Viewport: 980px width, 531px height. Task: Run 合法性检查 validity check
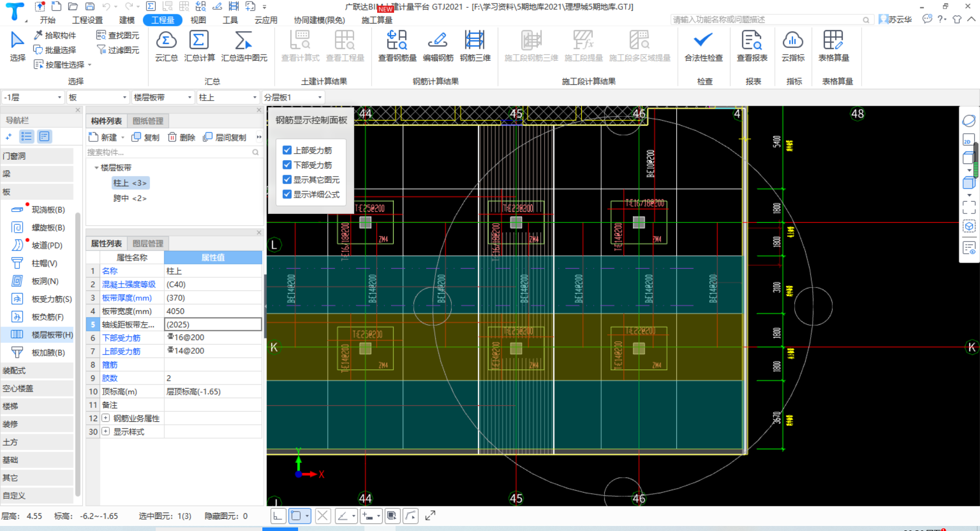[703, 45]
